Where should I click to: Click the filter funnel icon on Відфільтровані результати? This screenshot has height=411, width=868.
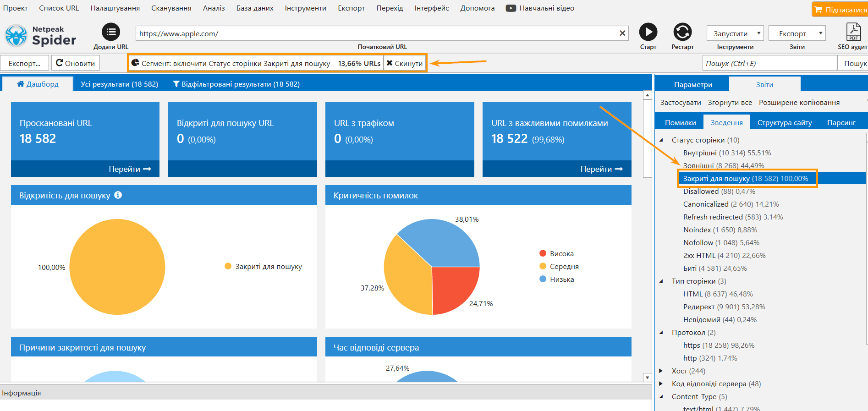(x=176, y=84)
